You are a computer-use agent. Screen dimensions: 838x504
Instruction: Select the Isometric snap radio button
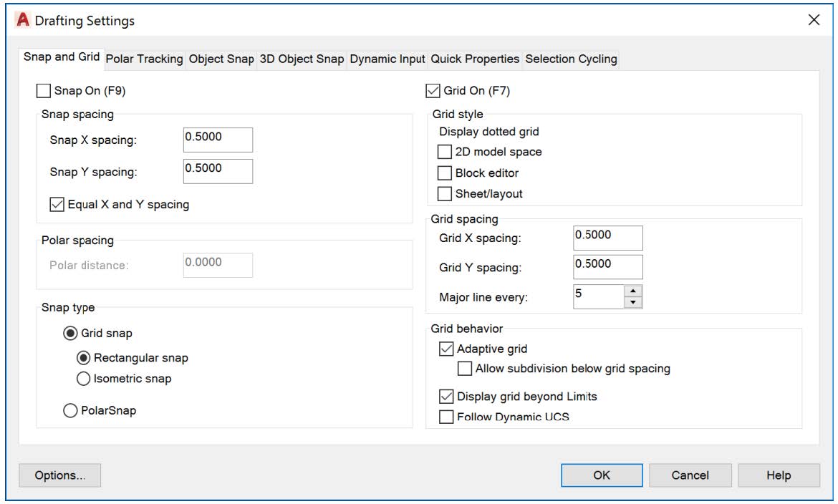point(83,379)
